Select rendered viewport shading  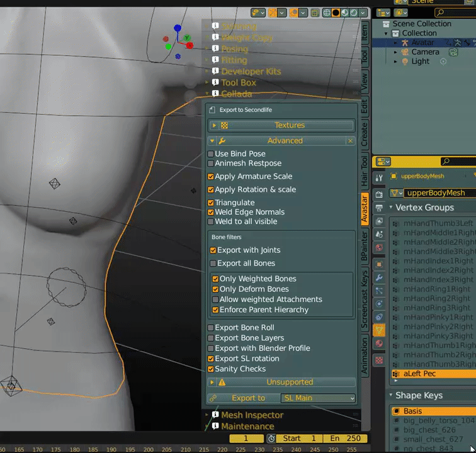pos(354,13)
